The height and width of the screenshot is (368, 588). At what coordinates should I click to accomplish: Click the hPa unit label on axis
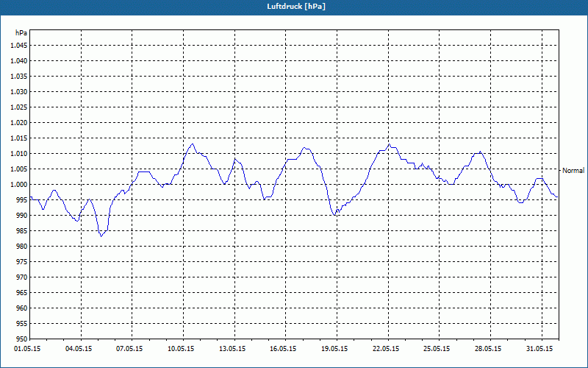coord(21,33)
